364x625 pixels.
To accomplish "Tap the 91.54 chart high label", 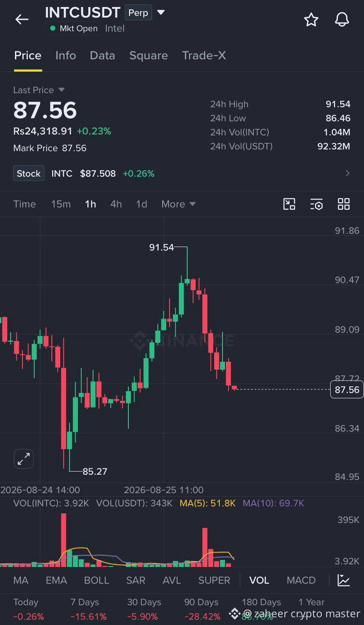I will coord(162,247).
